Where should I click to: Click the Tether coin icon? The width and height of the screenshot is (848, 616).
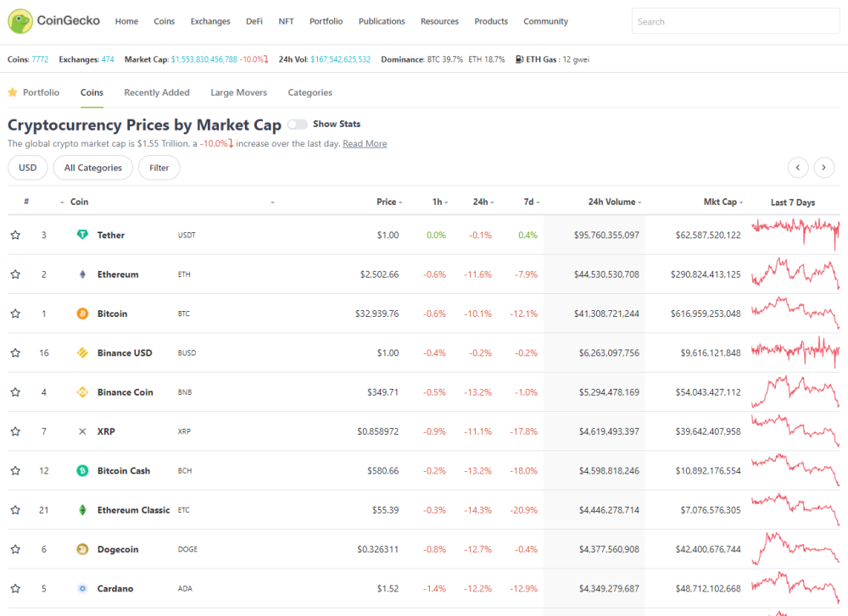tap(82, 235)
